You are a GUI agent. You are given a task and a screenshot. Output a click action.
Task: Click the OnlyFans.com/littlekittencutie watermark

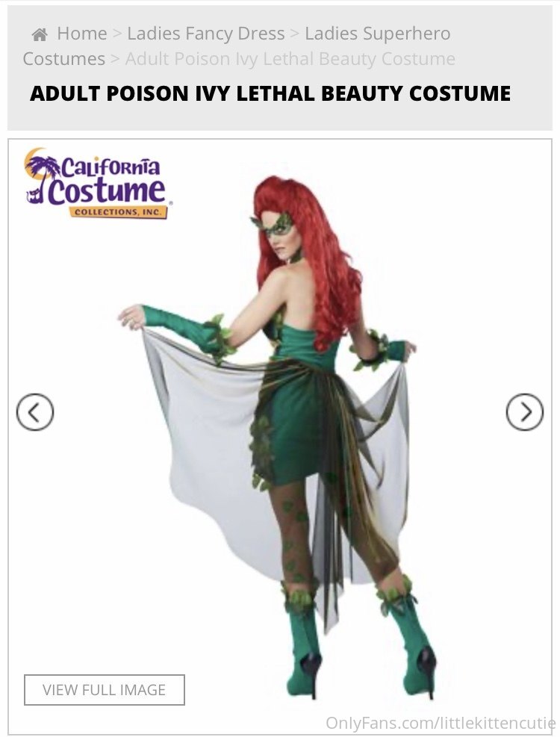coord(440,722)
